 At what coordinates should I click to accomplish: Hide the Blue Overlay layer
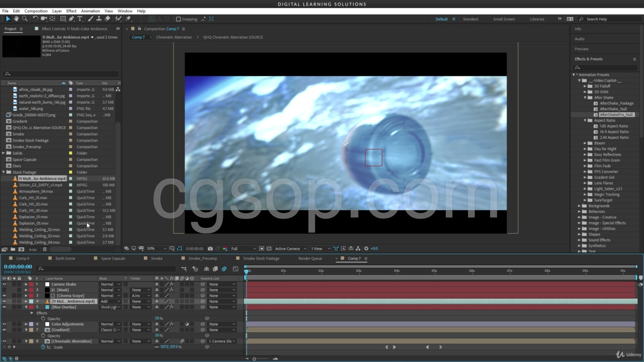[4, 307]
